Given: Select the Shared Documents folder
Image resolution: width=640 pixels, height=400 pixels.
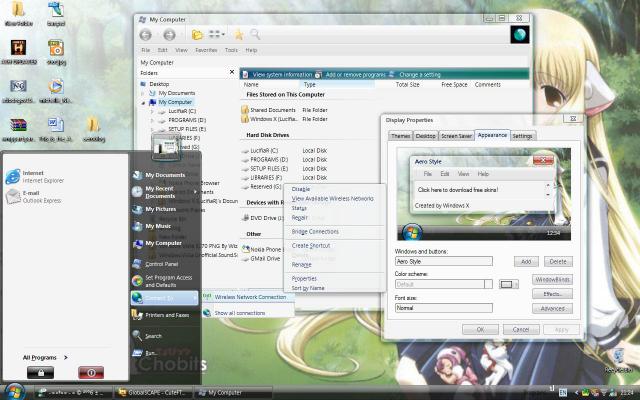Looking at the screenshot, I should tap(273, 110).
